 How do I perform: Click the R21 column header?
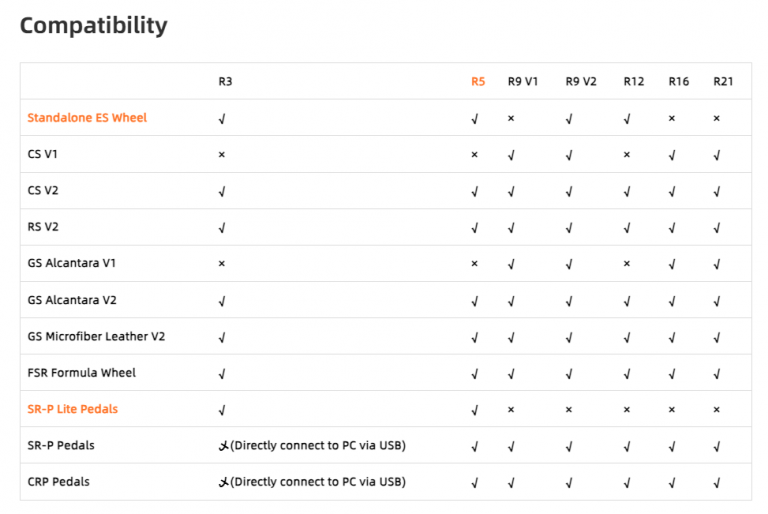click(x=723, y=81)
